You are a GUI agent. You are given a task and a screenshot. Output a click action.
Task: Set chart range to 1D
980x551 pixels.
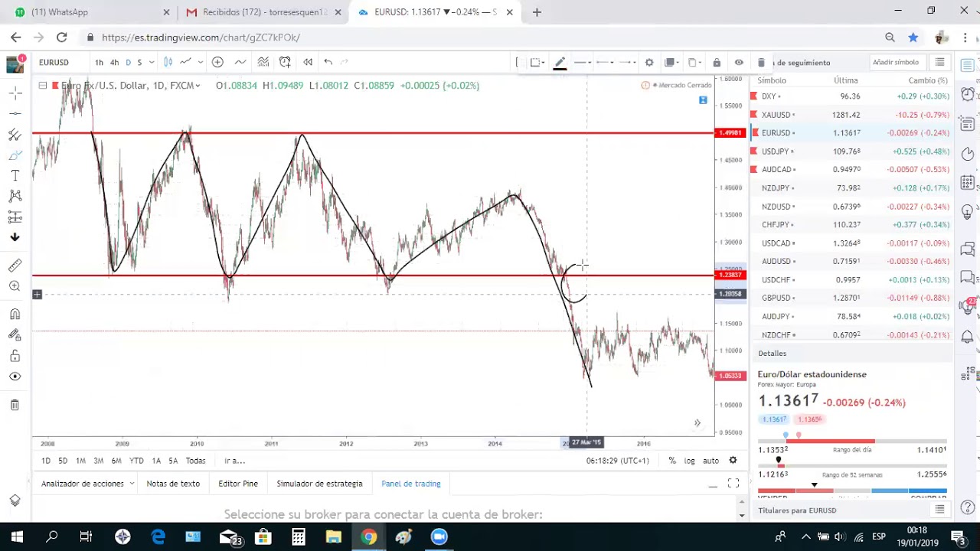coord(46,461)
